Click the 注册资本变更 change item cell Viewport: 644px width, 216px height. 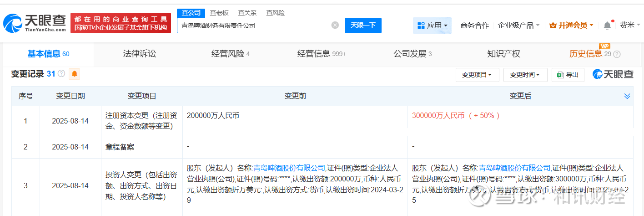(x=141, y=121)
